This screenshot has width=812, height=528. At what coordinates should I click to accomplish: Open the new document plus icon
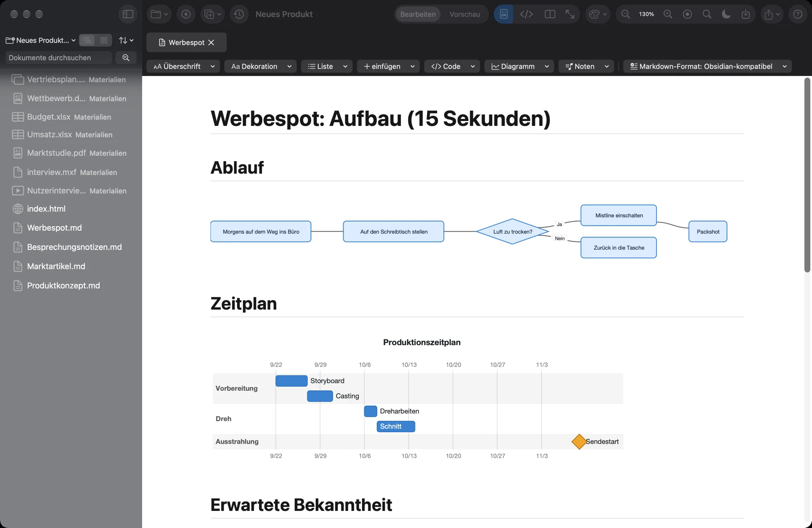(x=213, y=14)
